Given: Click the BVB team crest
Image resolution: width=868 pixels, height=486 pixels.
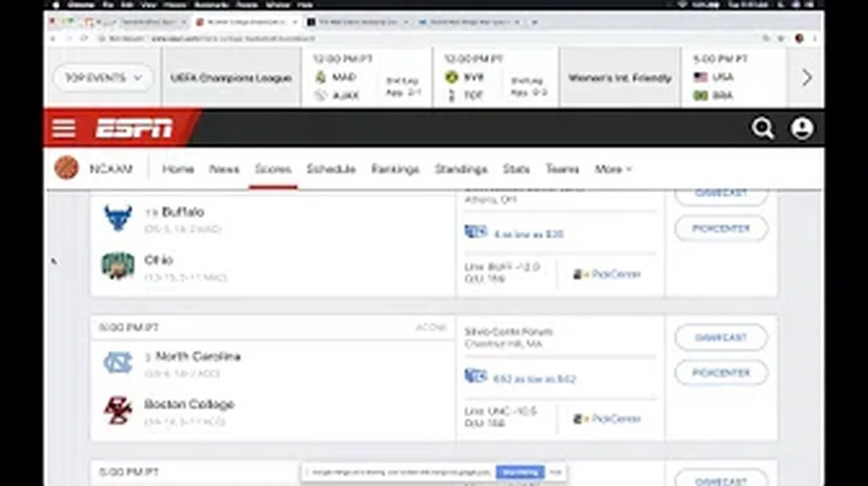Looking at the screenshot, I should tap(452, 77).
